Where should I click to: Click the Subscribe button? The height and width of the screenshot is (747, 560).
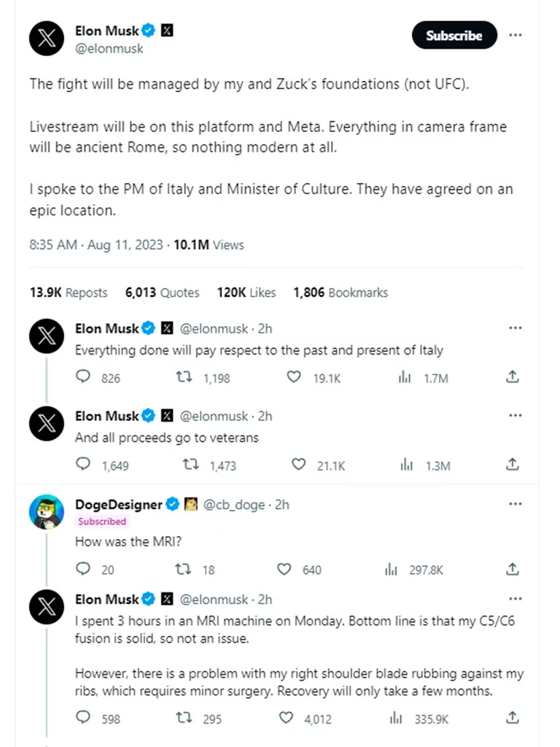coord(454,35)
